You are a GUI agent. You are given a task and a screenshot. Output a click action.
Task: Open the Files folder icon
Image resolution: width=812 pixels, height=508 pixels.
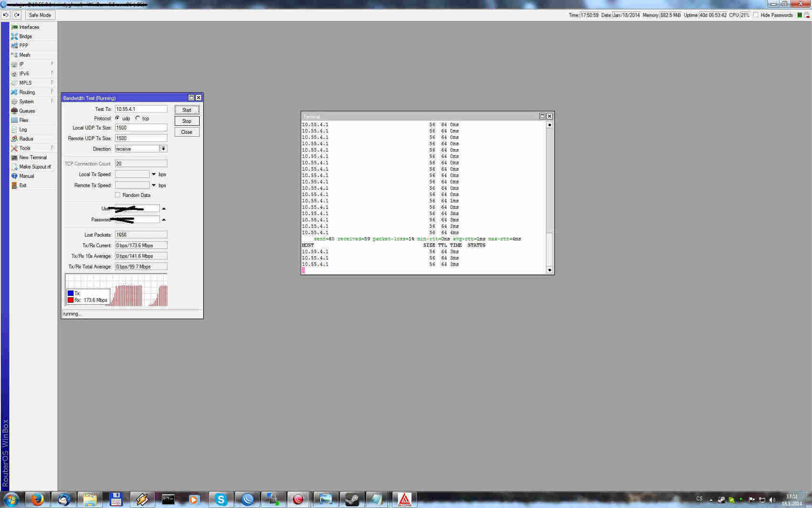click(14, 120)
